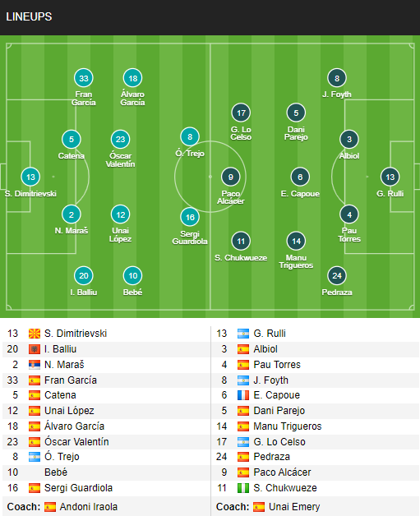
Task: Click J. Foyth's number 8 marker
Action: [x=337, y=78]
